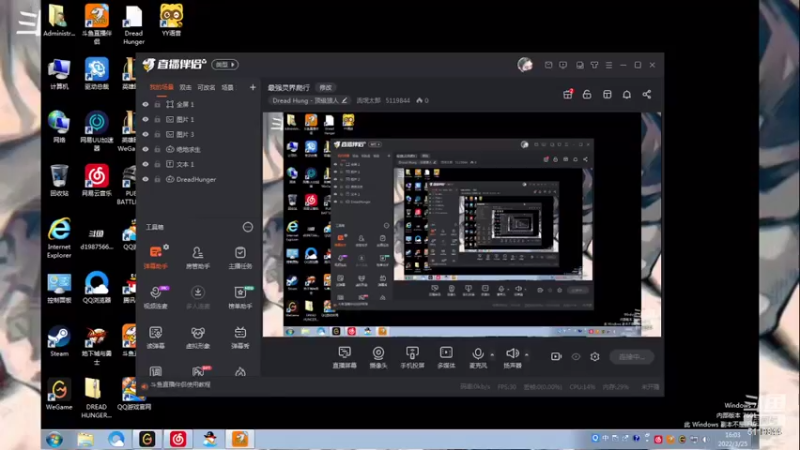This screenshot has height=450, width=800.
Task: Open 斗鱼直播伴侣使用教程 tutorial link
Action: point(180,385)
